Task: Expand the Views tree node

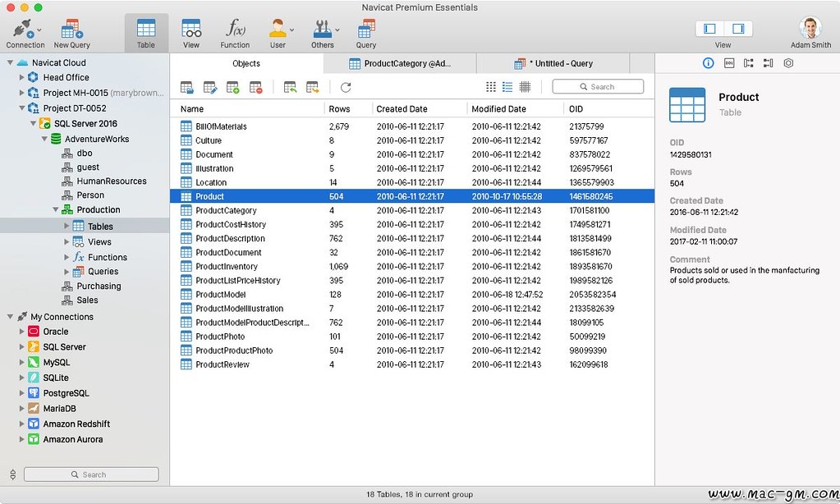Action: coord(67,241)
